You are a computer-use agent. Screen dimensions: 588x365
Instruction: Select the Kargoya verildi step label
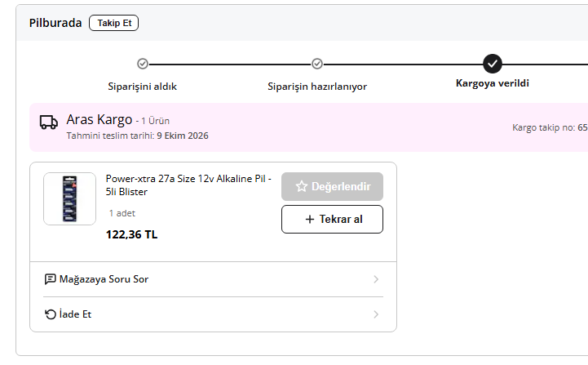493,83
